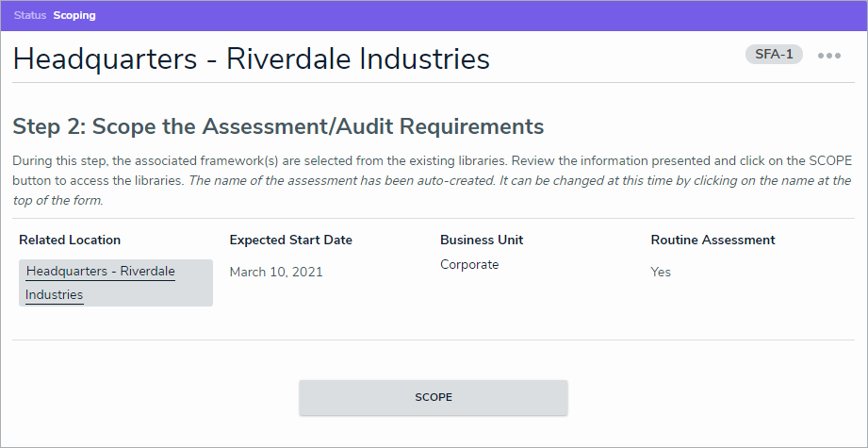Click the divider line above the SCOPE button
This screenshot has height=448, width=868.
click(434, 340)
